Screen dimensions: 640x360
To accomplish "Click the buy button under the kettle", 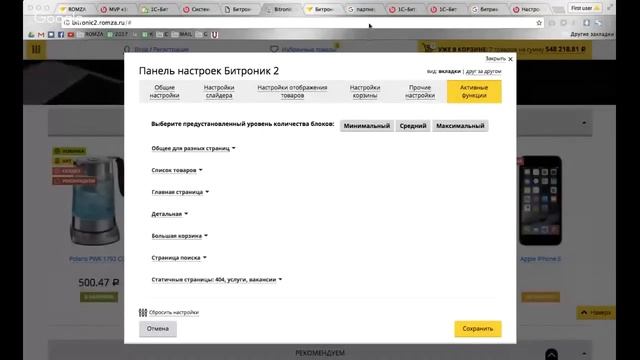I will pos(99,297).
